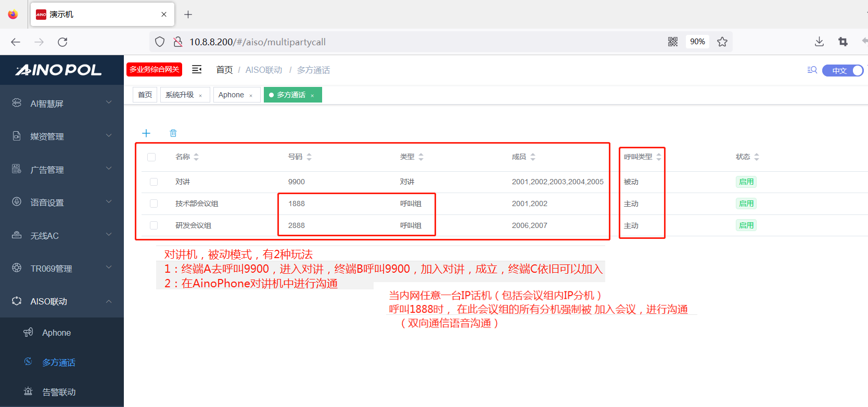Collapse the sidebar with the hamburger icon
Image resolution: width=868 pixels, height=407 pixels.
click(x=197, y=69)
